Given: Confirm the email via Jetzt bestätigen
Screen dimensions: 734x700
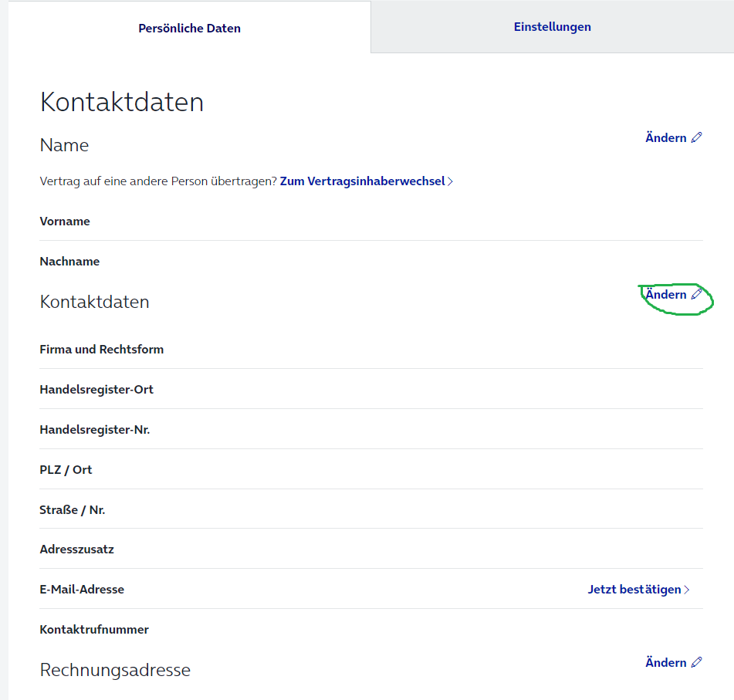Looking at the screenshot, I should pyautogui.click(x=634, y=590).
